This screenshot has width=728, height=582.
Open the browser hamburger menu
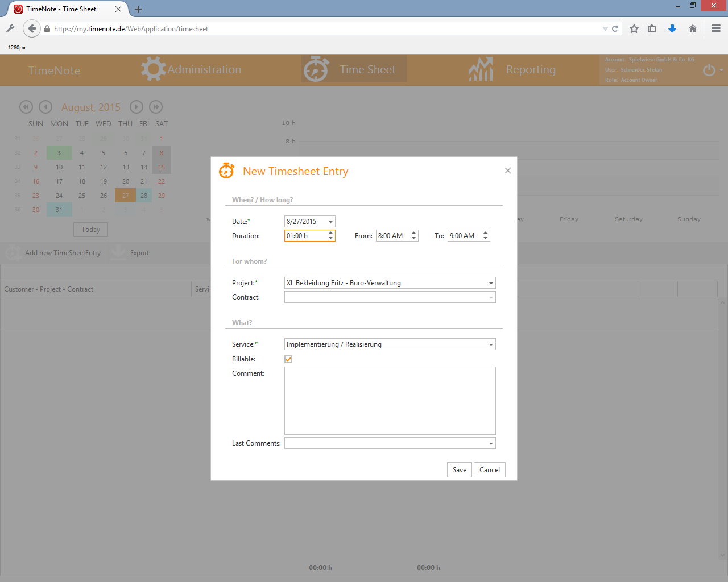point(716,28)
